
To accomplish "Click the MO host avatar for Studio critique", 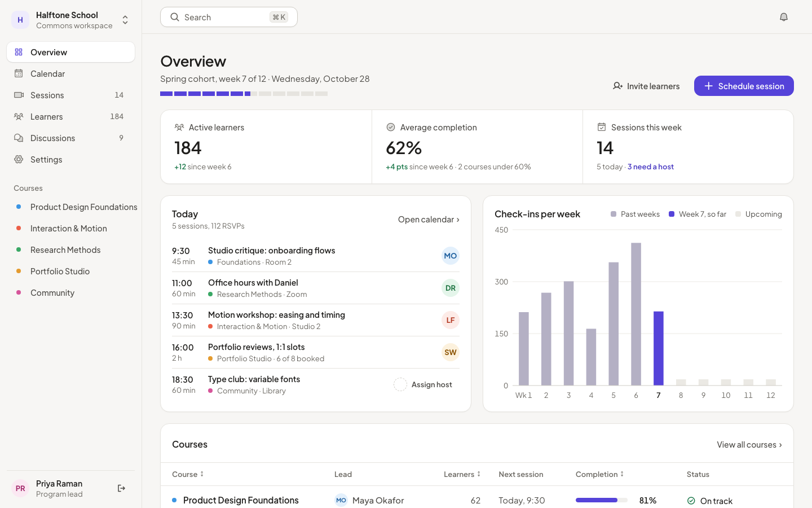I will pos(451,256).
